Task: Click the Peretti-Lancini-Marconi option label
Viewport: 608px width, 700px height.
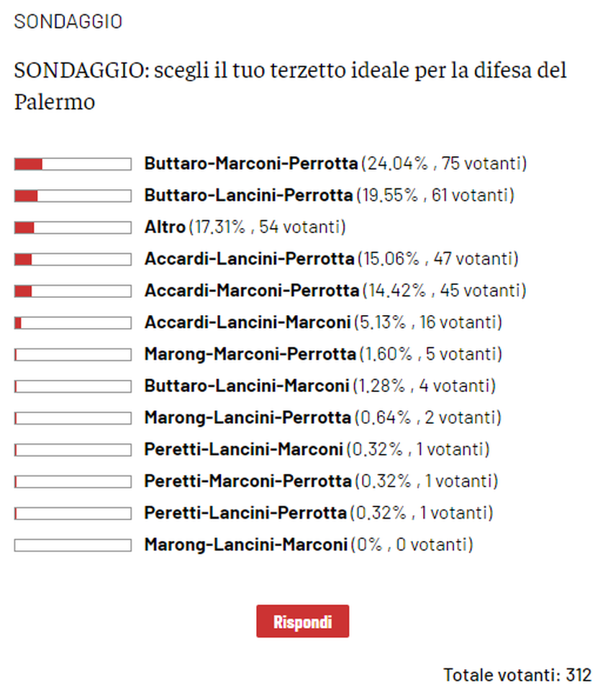Action: pos(243,450)
